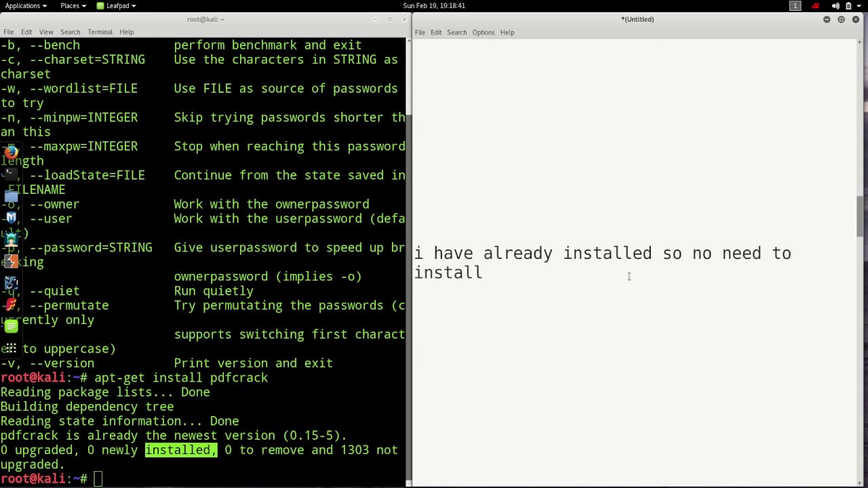Open the terminal File menu
The width and height of the screenshot is (868, 488).
tap(9, 32)
